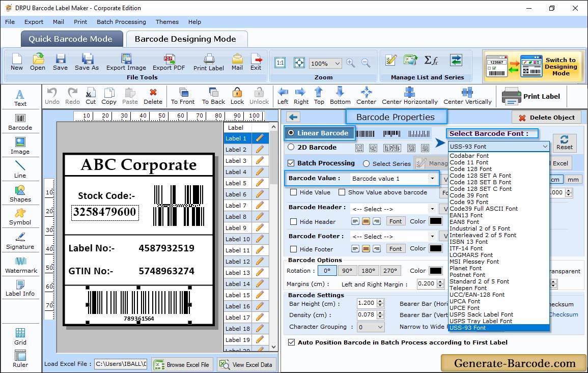Click the Barcode Header color swatch
Screen dimensions: 588x373
pos(435,221)
